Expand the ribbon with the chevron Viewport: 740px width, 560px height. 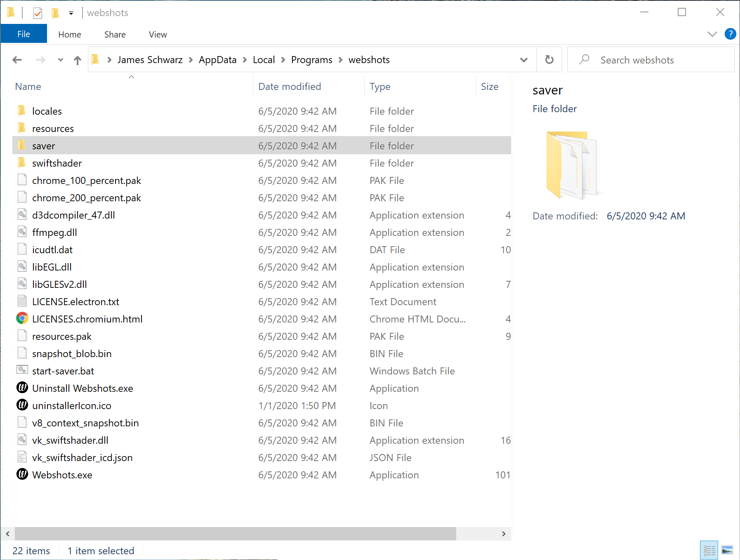point(712,34)
